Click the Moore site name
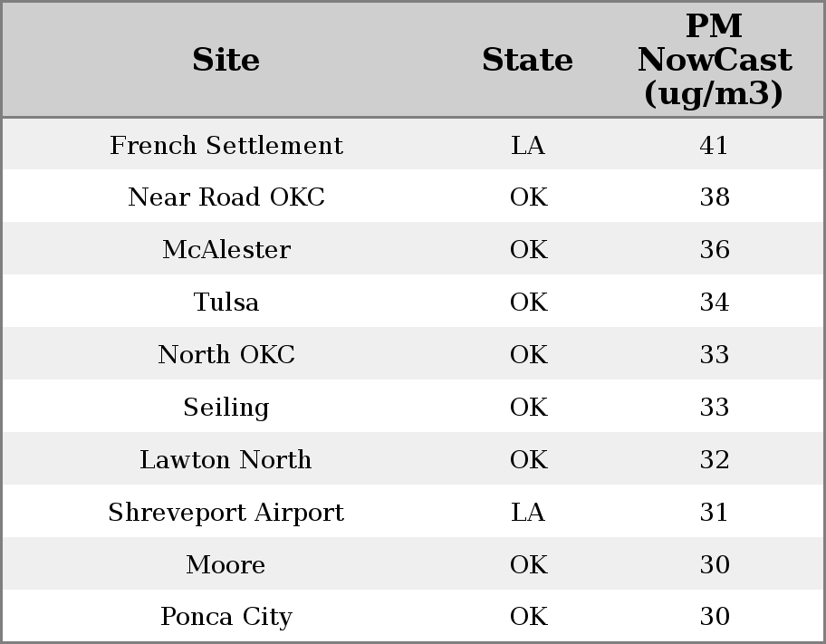 [x=226, y=565]
